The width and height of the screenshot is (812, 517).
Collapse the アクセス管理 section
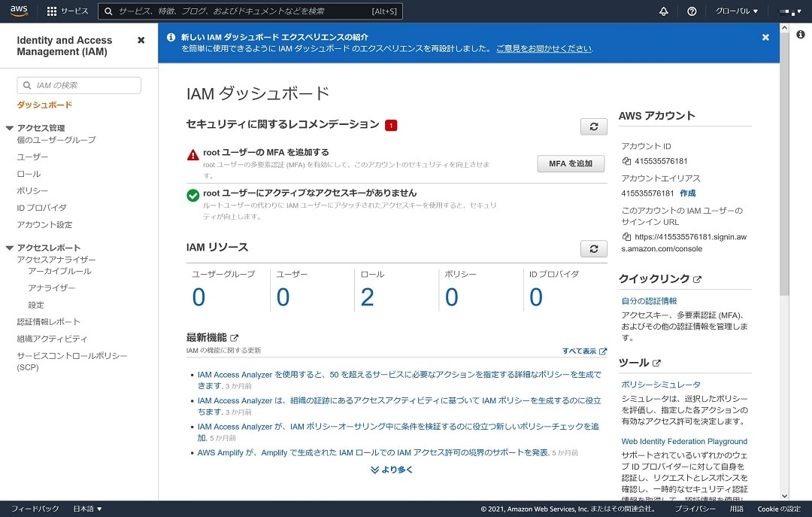[x=9, y=128]
